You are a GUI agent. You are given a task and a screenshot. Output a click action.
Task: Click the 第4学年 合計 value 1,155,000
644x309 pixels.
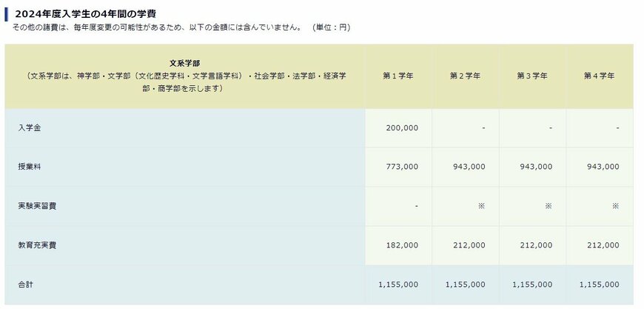[x=598, y=285]
